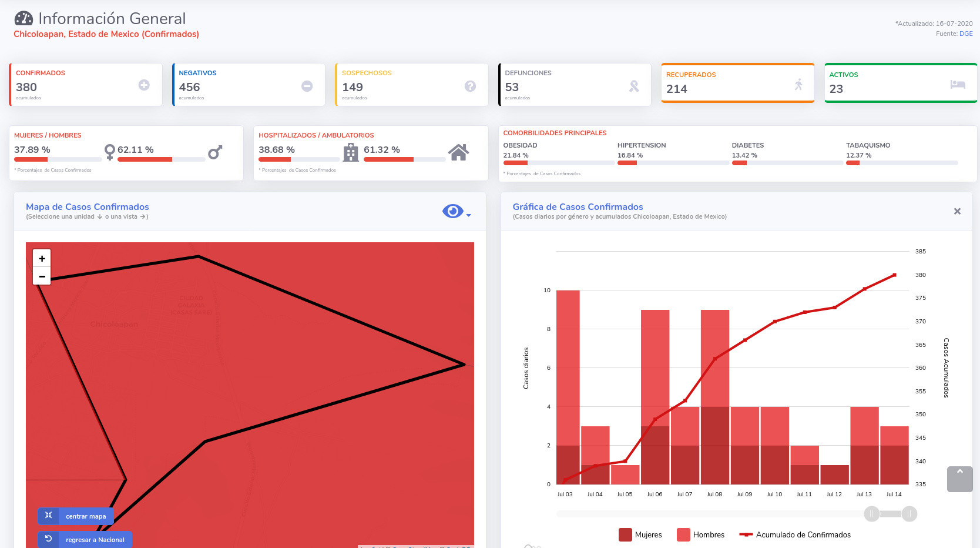Close the Gráfica de Casos Confirmados panel
The height and width of the screenshot is (548, 980).
[957, 211]
